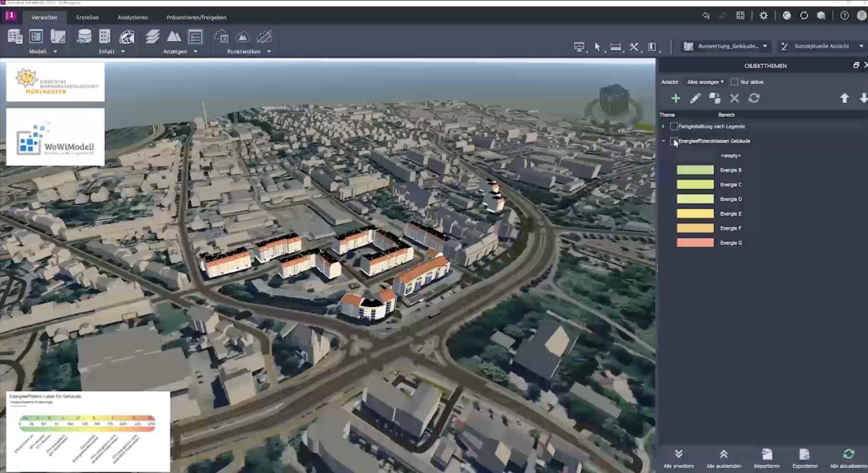Click the refresh theme icon in Objektthemen
This screenshot has width=868, height=473.
(x=754, y=98)
